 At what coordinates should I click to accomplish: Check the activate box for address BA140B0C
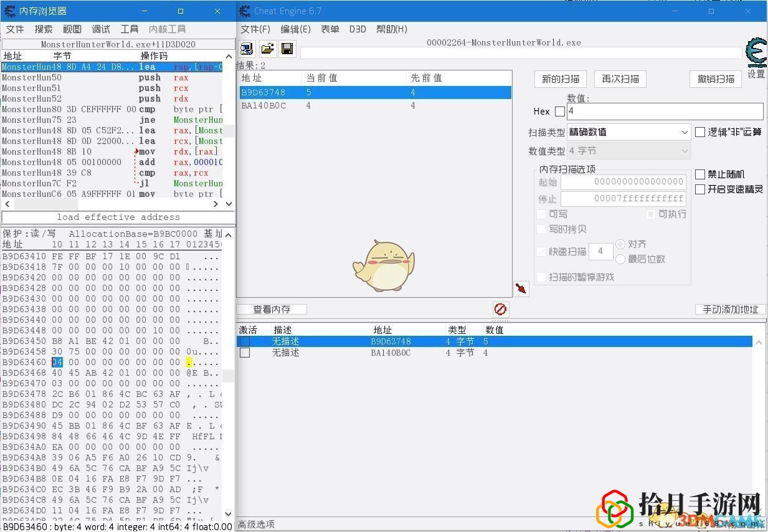[245, 353]
